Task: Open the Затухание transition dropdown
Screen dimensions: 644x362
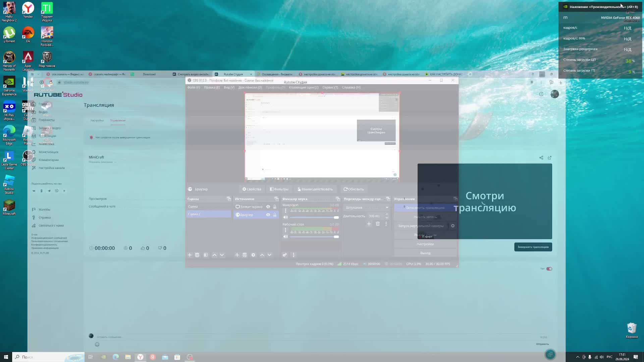Action: (x=366, y=207)
